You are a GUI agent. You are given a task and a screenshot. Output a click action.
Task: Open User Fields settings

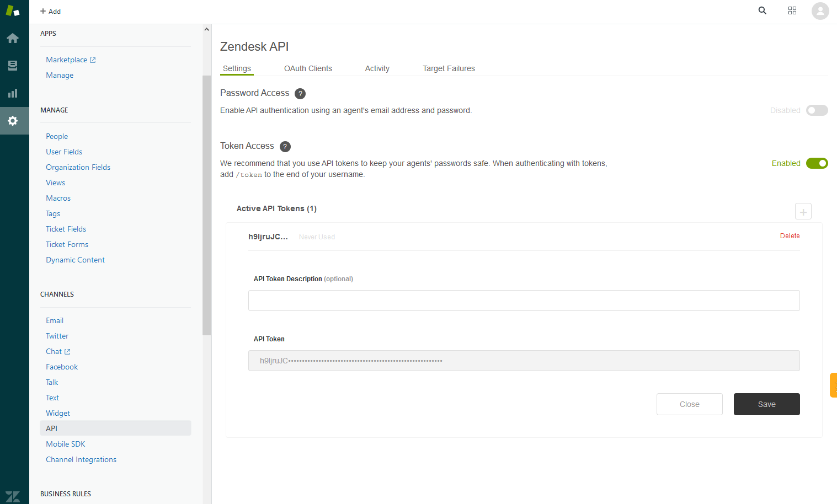[64, 152]
